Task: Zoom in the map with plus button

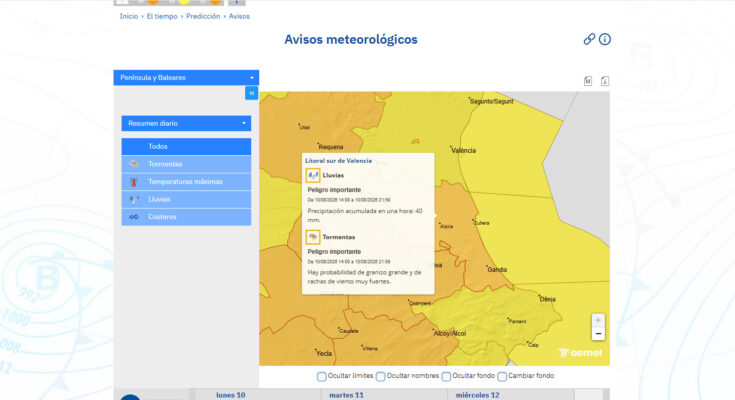Action: 598,320
